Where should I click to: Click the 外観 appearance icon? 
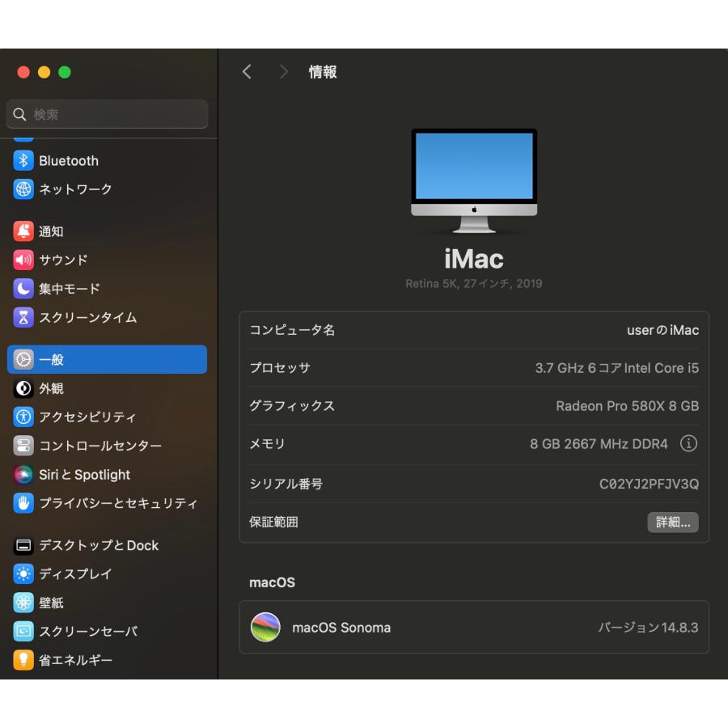click(x=23, y=388)
